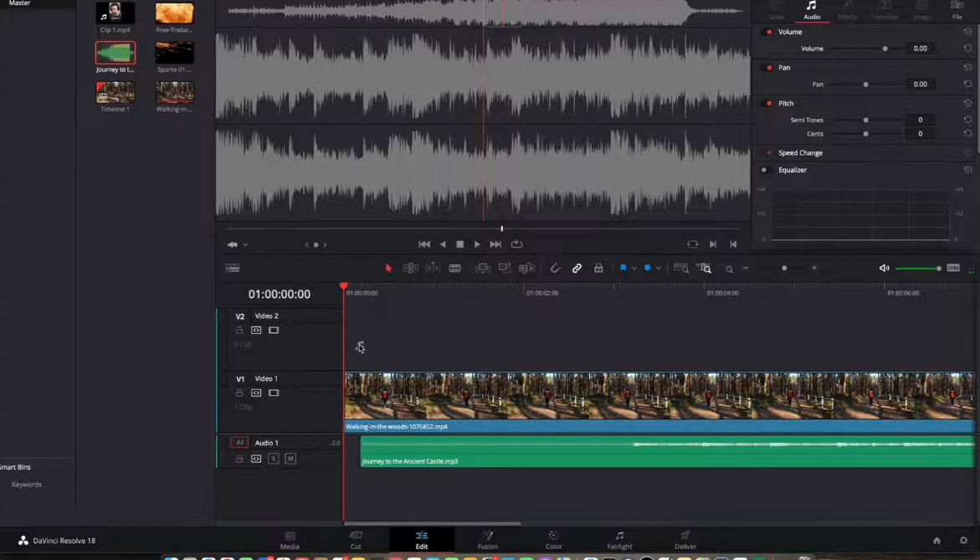Open the Timeline View Options icon

click(x=233, y=268)
